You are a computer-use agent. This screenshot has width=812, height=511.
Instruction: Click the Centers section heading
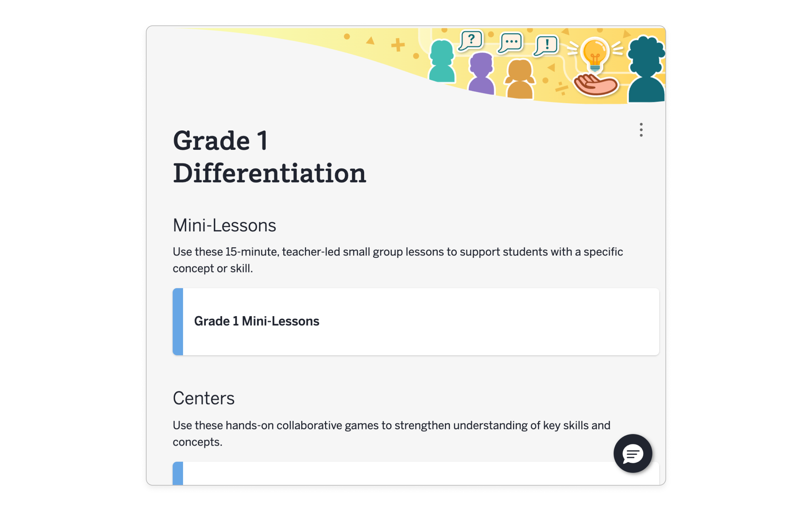coord(204,398)
